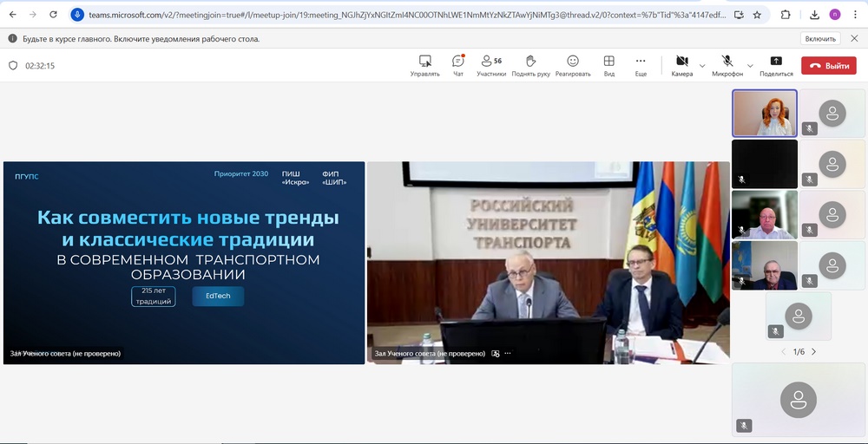This screenshot has width=868, height=444.
Task: Bookmark this page with the star icon
Action: 757,15
